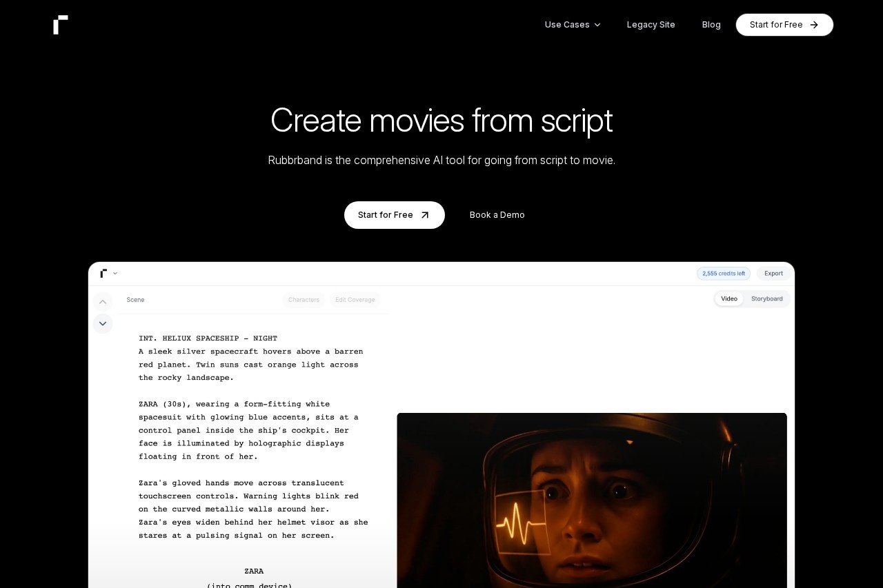Viewport: 883px width, 588px height.
Task: Click the Scene label above the script
Action: pos(135,300)
